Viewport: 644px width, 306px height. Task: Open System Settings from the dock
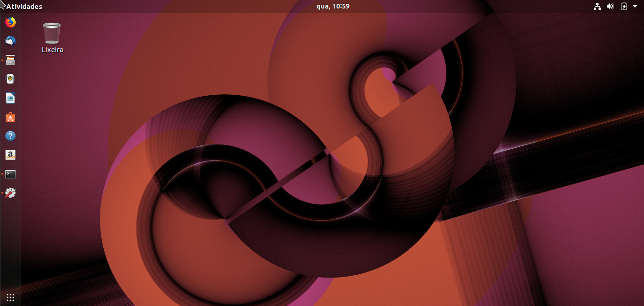point(10,193)
